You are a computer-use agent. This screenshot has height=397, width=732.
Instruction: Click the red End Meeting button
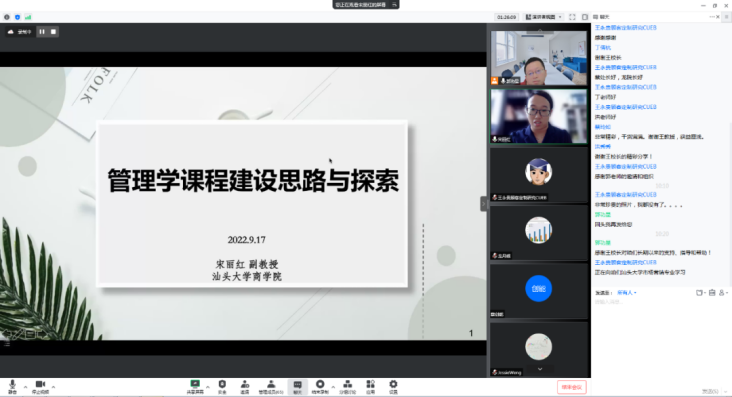click(571, 387)
